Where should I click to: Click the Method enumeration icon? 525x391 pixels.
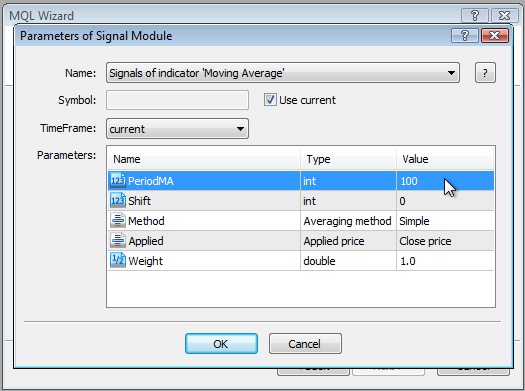tap(118, 221)
